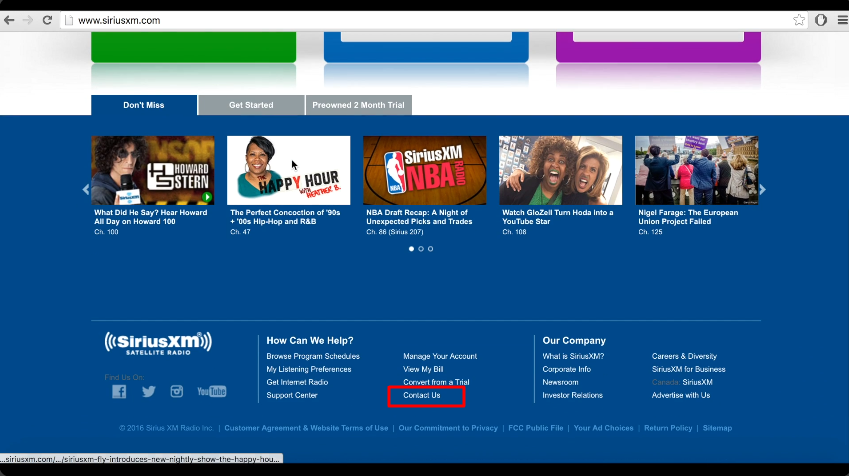Open the Nigel Farage crowd thumbnail
Image resolution: width=849 pixels, height=476 pixels.
696,170
